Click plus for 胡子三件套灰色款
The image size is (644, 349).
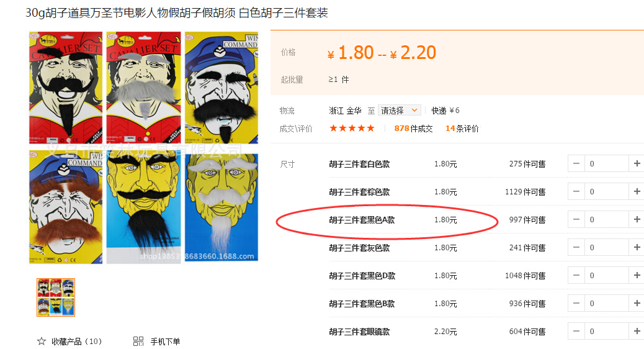pyautogui.click(x=637, y=247)
